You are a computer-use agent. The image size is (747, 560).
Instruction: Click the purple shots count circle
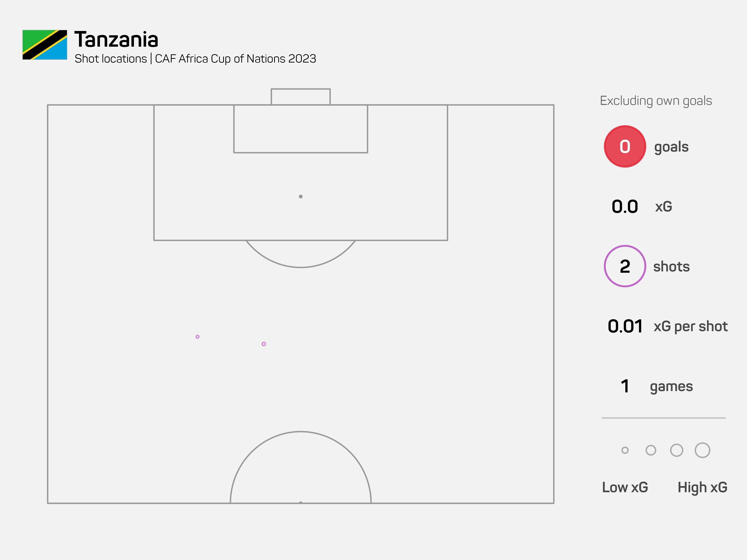coord(625,266)
